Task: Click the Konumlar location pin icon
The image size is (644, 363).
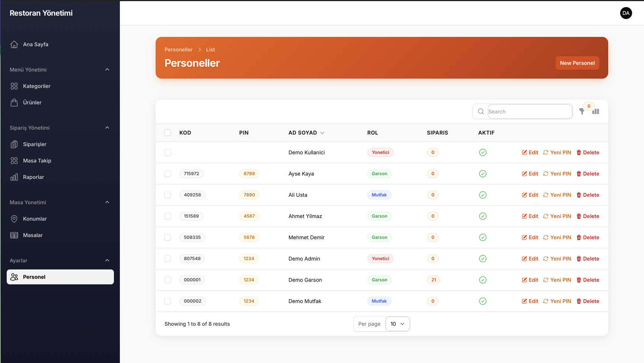Action: pyautogui.click(x=14, y=219)
